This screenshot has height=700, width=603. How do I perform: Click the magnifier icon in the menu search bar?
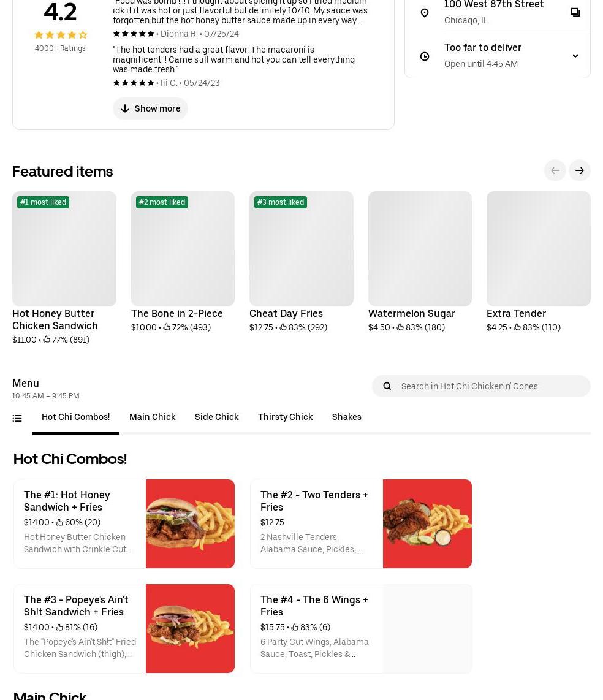[x=387, y=386]
